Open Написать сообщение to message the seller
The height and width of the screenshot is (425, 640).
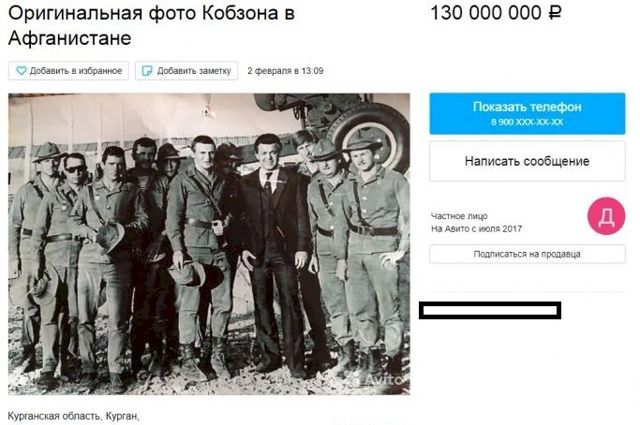pos(527,161)
